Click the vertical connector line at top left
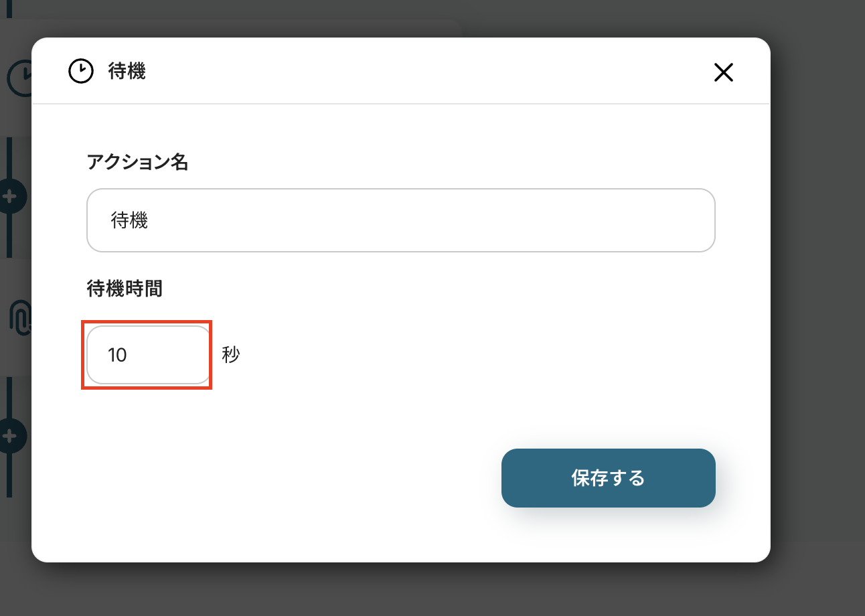The width and height of the screenshot is (865, 616). click(x=9, y=8)
